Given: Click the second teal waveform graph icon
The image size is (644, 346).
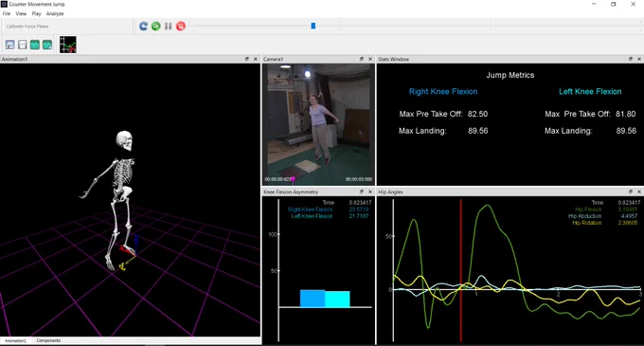Looking at the screenshot, I should coord(47,45).
